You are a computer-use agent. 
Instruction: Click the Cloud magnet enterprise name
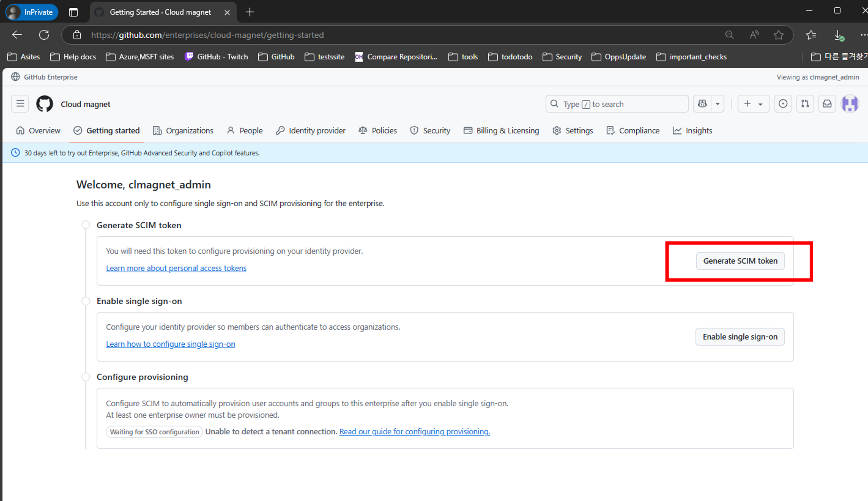pyautogui.click(x=85, y=104)
